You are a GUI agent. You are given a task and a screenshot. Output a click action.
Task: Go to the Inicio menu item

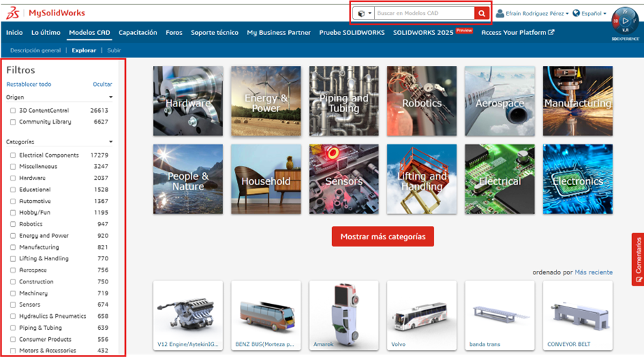(x=15, y=32)
